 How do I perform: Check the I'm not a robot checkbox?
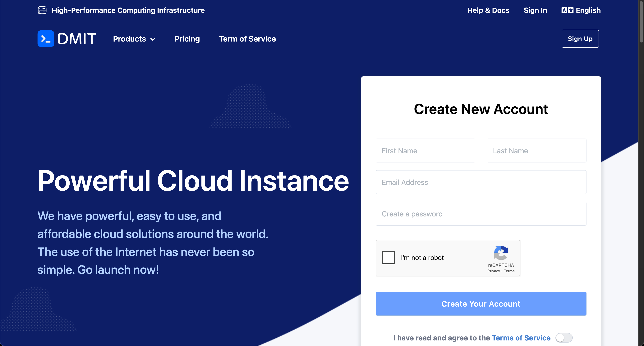pos(388,258)
